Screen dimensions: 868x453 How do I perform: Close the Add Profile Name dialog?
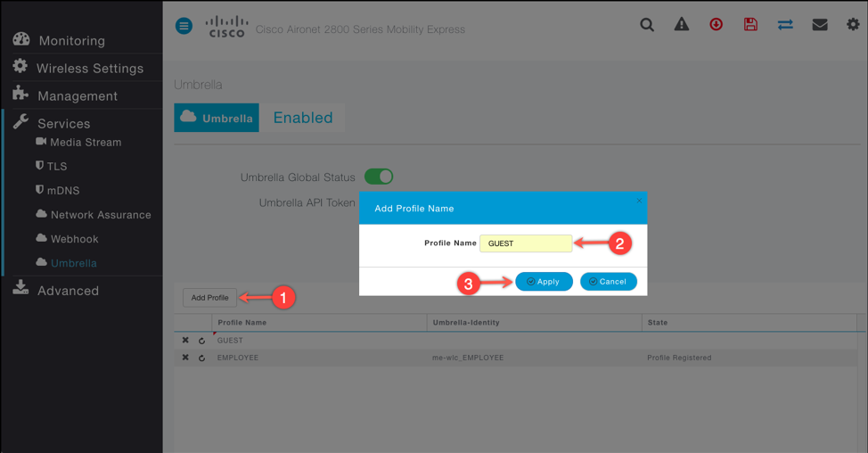[x=638, y=202]
